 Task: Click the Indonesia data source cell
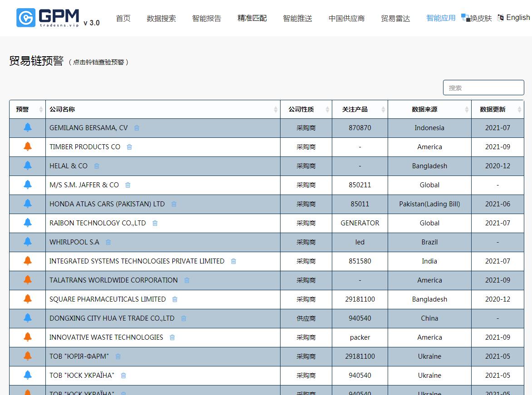[429, 128]
